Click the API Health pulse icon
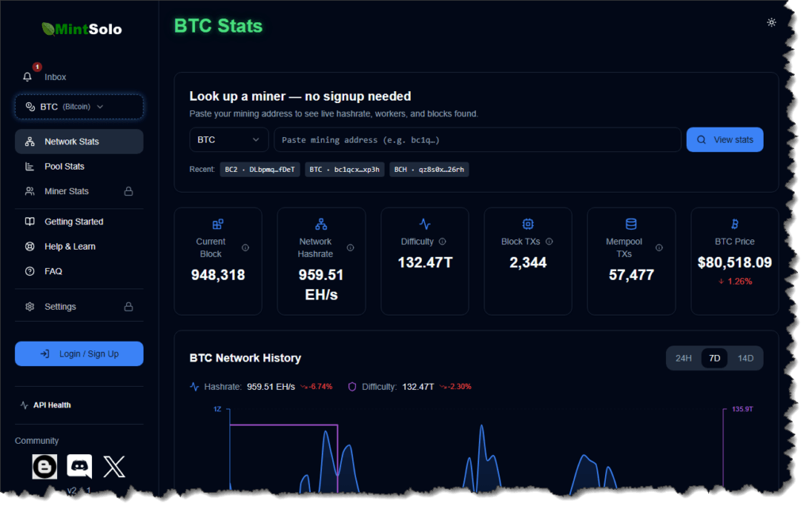This screenshot has height=512, width=812. [24, 405]
